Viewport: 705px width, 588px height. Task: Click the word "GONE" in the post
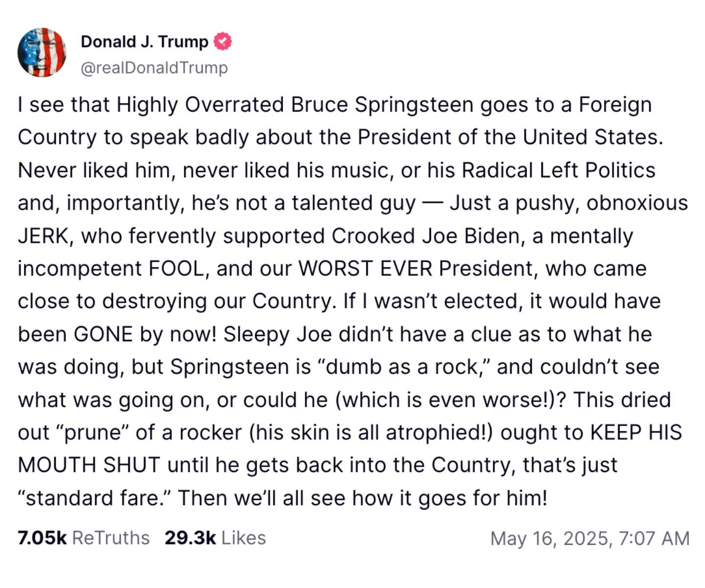103,334
